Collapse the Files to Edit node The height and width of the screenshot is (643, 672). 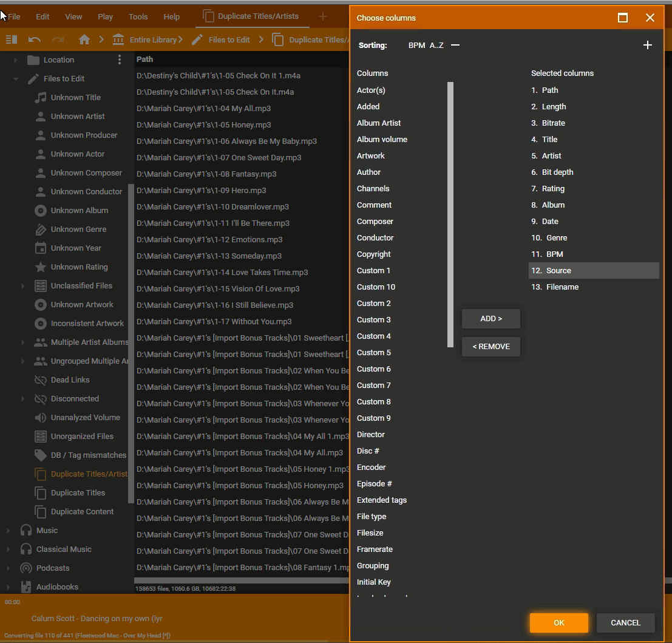tap(16, 79)
